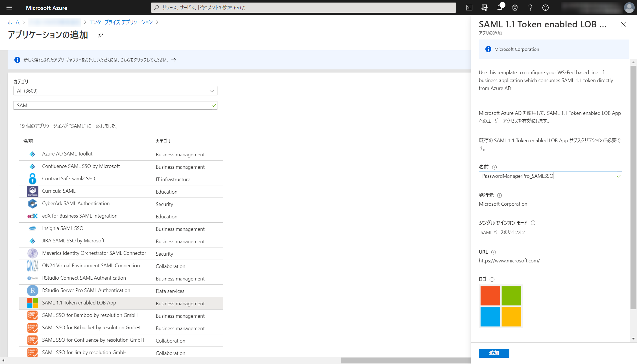Click the 追加 button
Screen dimensions: 637x364
coord(494,353)
